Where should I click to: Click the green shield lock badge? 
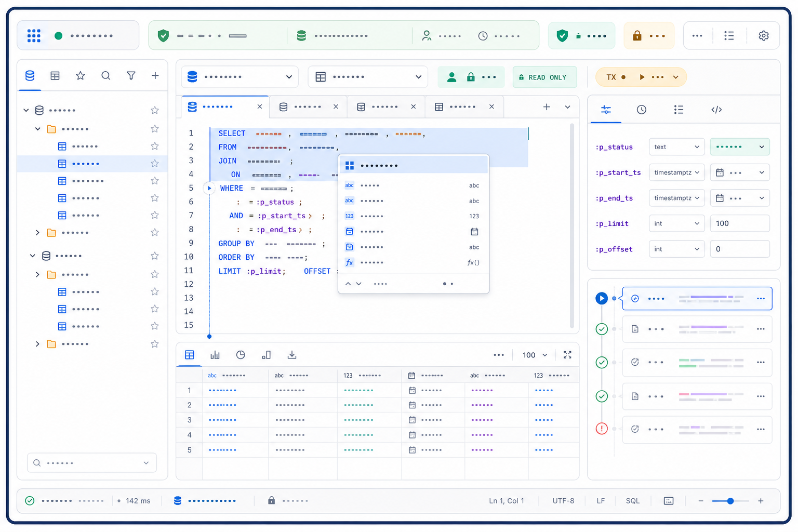581,35
